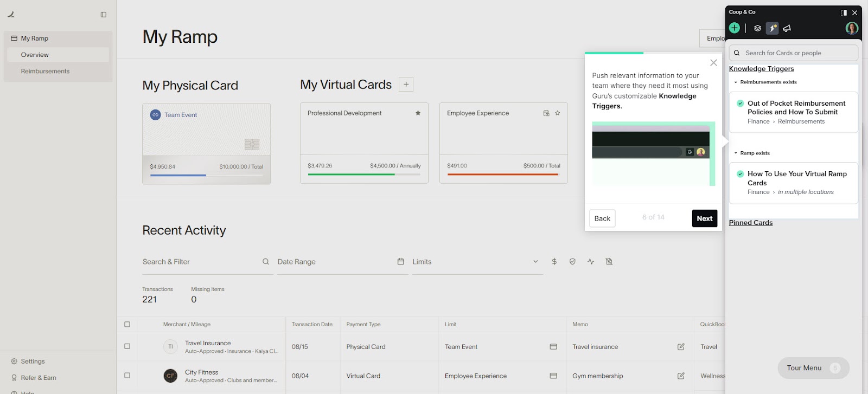Close the Guru extension panel

tap(855, 12)
